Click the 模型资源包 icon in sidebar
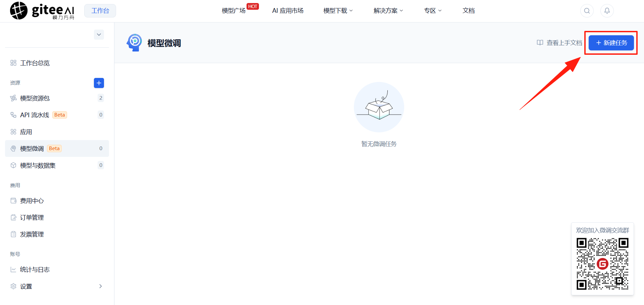 click(x=13, y=98)
